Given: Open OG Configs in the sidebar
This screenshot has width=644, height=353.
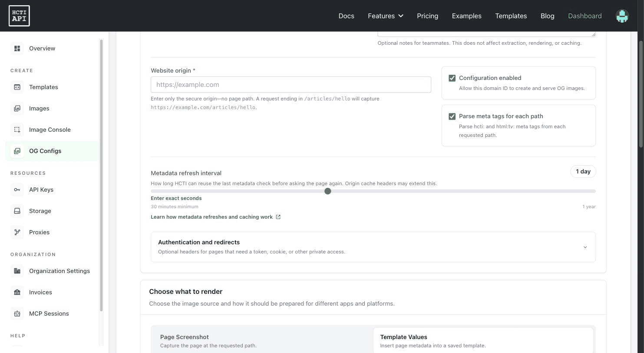Looking at the screenshot, I should 52,151.
